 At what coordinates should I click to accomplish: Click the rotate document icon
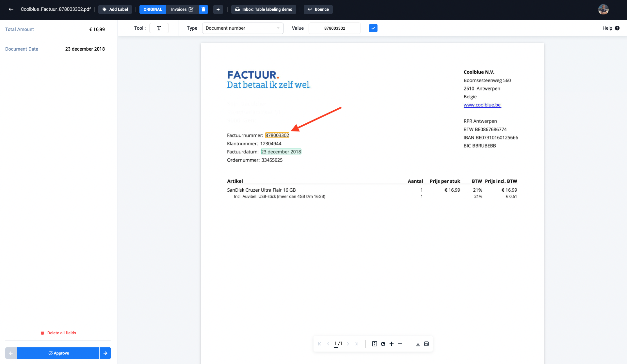point(383,344)
